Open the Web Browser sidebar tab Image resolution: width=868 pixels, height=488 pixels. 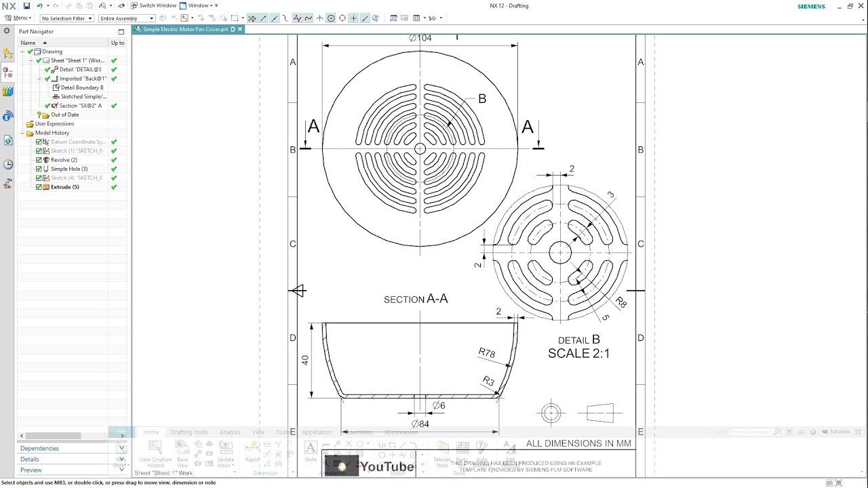point(8,140)
